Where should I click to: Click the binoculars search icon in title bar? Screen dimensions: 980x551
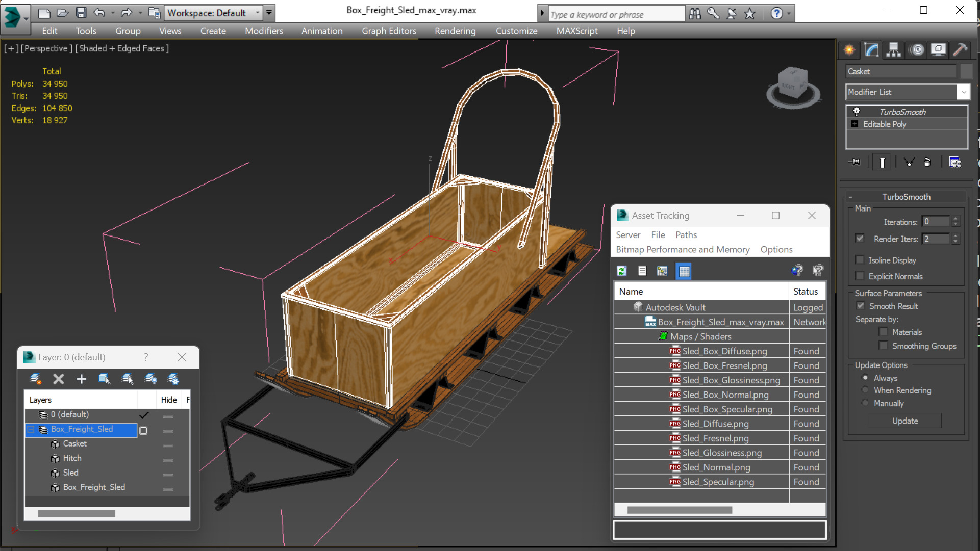point(694,14)
